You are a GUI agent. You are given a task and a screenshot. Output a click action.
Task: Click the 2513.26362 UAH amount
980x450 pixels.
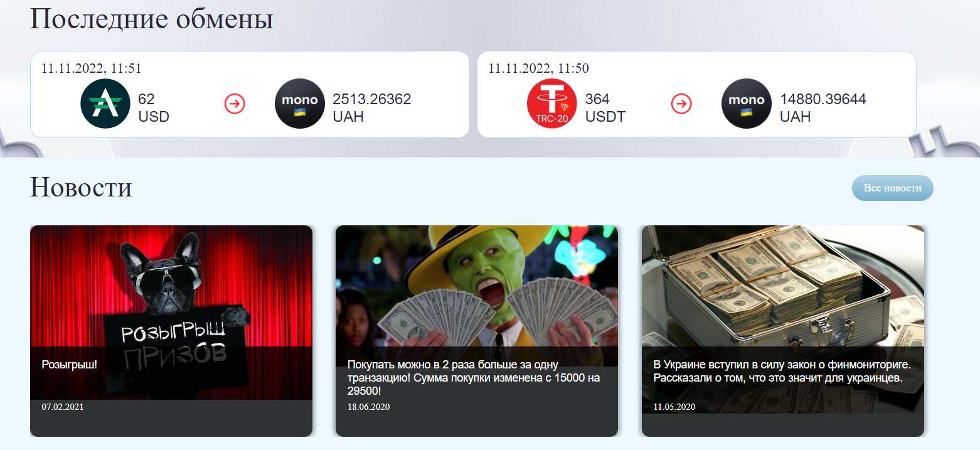(372, 108)
